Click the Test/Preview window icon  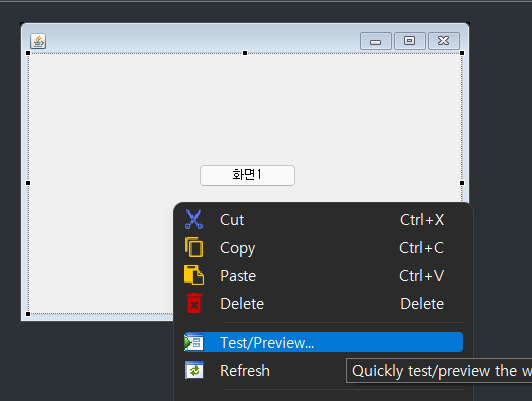194,342
